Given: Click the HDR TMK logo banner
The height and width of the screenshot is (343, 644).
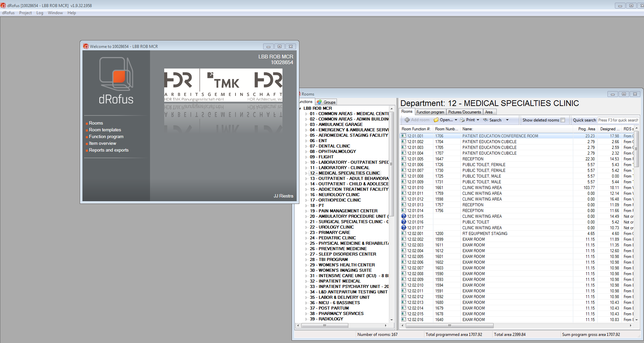Looking at the screenshot, I should tap(223, 85).
